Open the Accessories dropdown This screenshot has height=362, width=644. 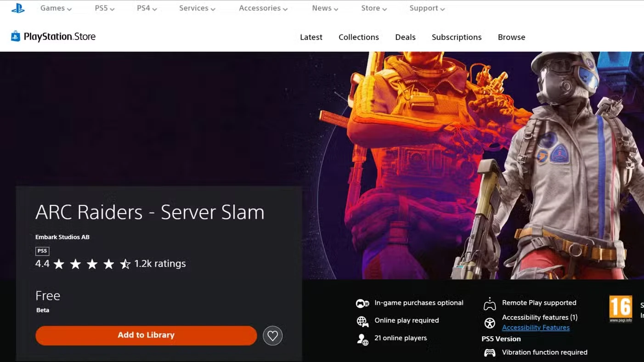point(263,8)
